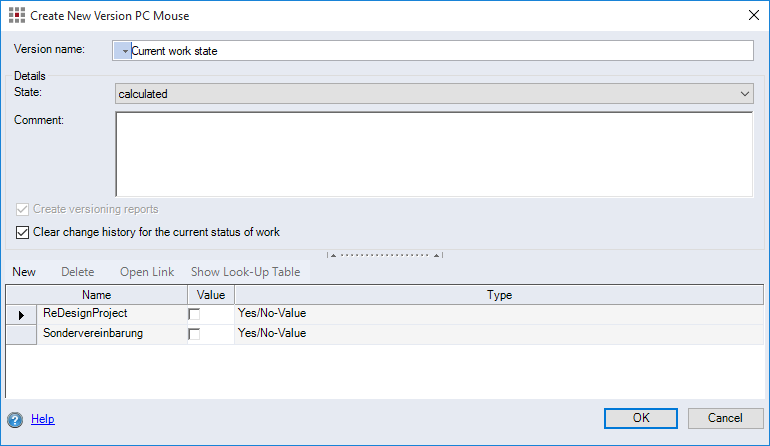Close the Create New Version dialog
770x446 pixels.
[x=752, y=16]
